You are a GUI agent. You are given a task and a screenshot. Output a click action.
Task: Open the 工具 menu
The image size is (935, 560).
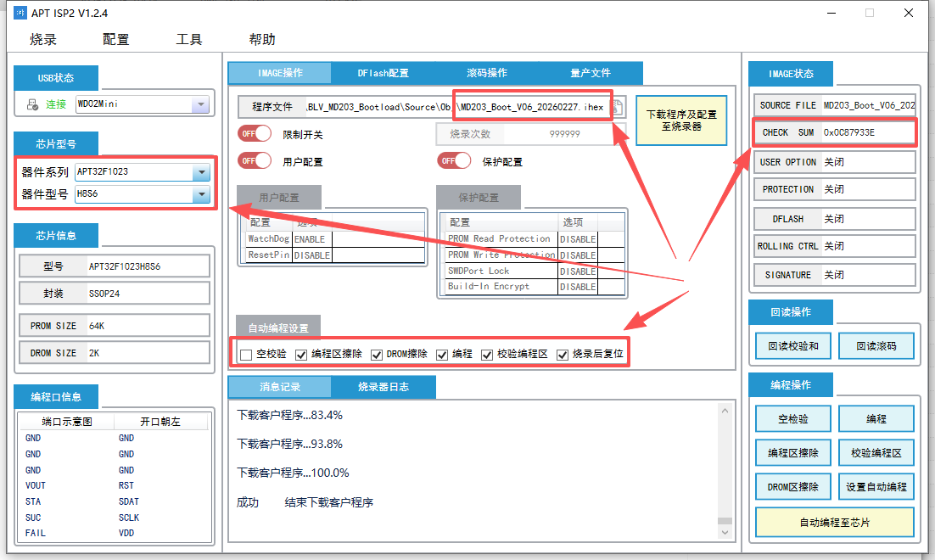189,40
